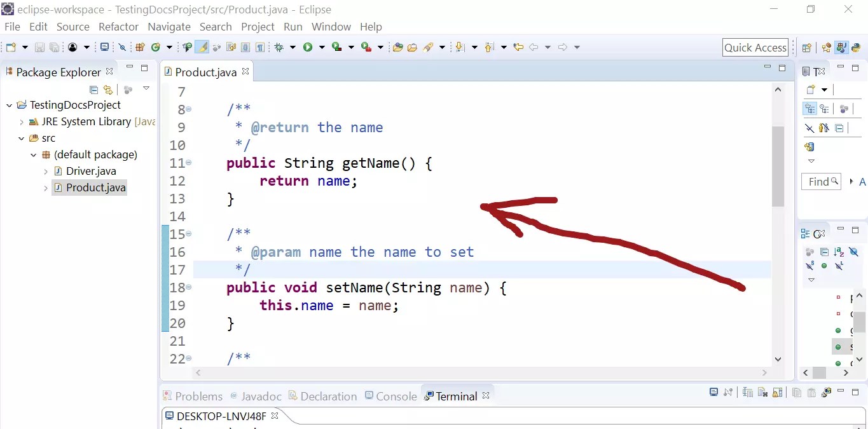Open the Window menu
The image size is (868, 429).
coord(331,27)
